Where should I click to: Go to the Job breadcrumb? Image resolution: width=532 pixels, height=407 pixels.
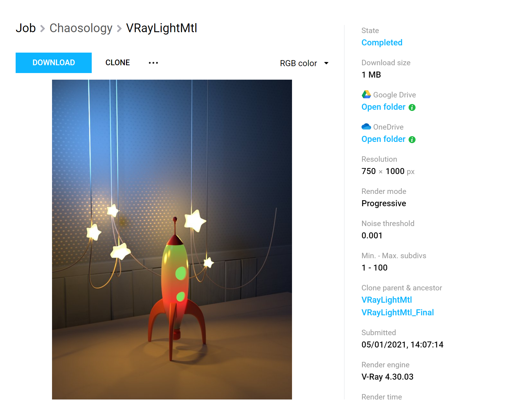[26, 28]
